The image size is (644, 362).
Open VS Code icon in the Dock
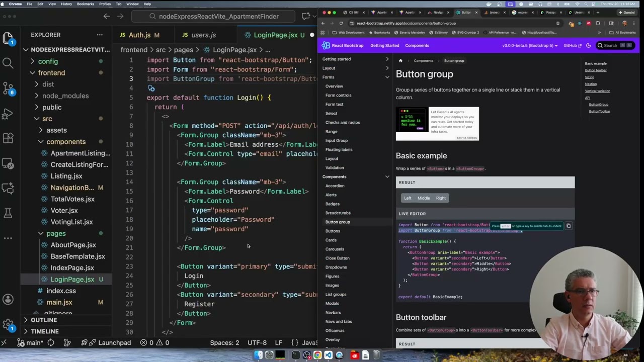point(328,355)
